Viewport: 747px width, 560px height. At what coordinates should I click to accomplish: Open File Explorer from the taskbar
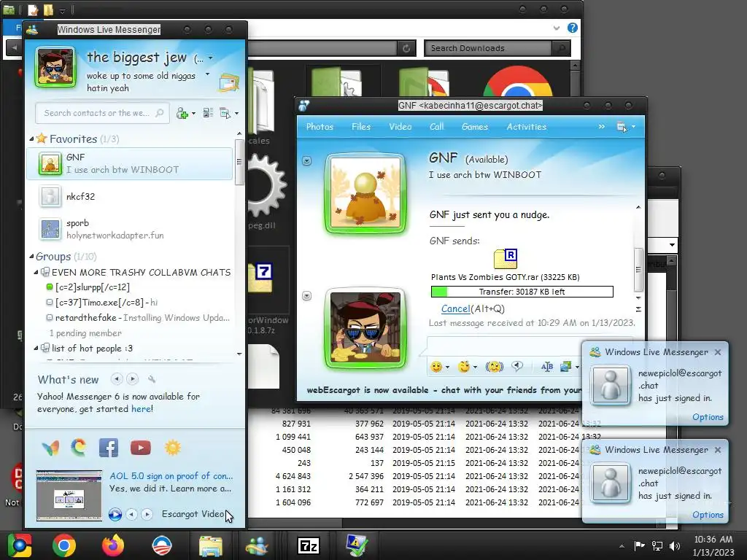click(211, 545)
